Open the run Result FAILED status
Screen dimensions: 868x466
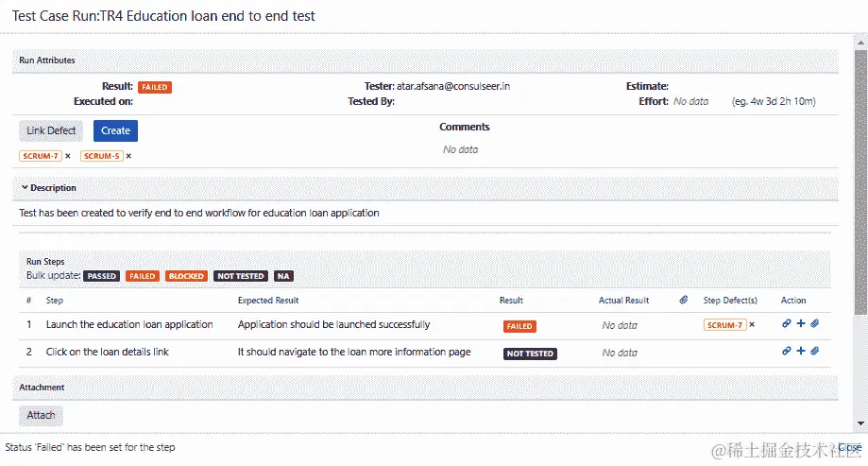[155, 87]
